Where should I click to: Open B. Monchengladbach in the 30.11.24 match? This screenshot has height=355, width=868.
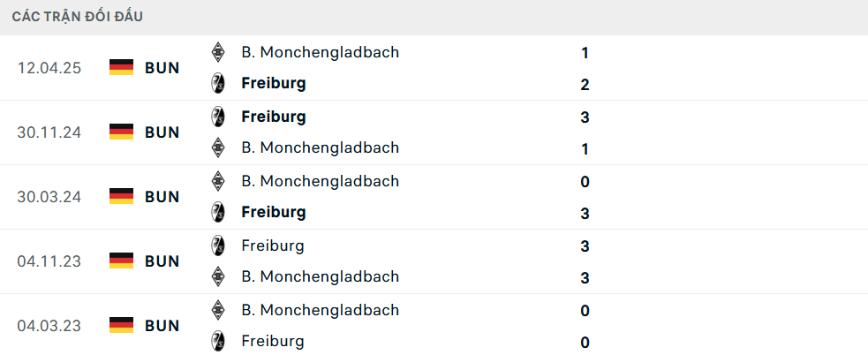click(320, 147)
